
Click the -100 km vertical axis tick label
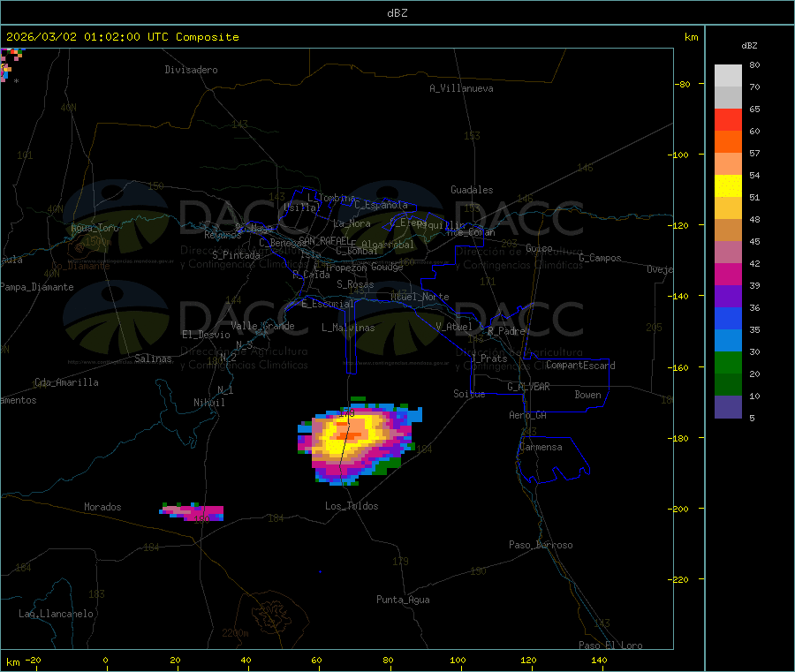[679, 155]
